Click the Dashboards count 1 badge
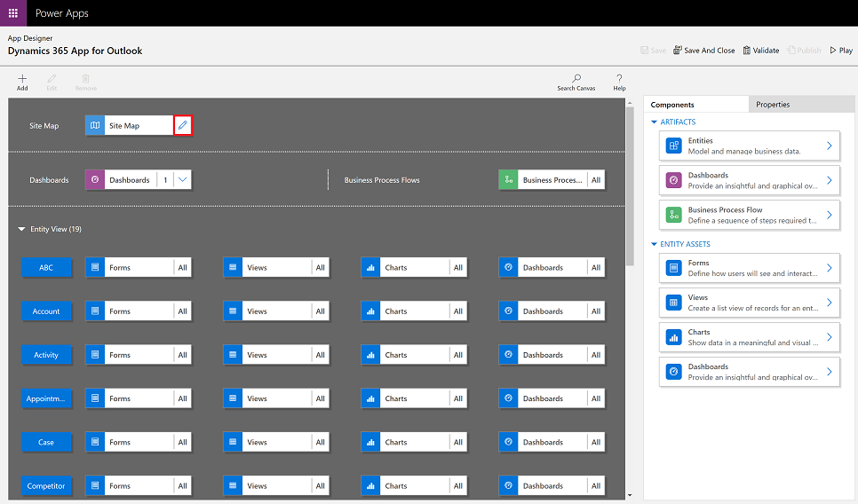This screenshot has width=858, height=504. (x=165, y=180)
